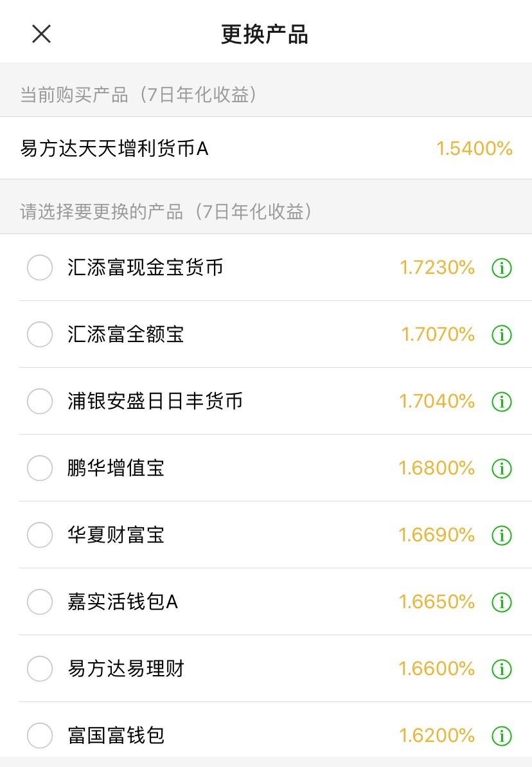Image resolution: width=532 pixels, height=767 pixels.
Task: Select the 汇添富现金宝货币 radio button
Action: click(40, 267)
